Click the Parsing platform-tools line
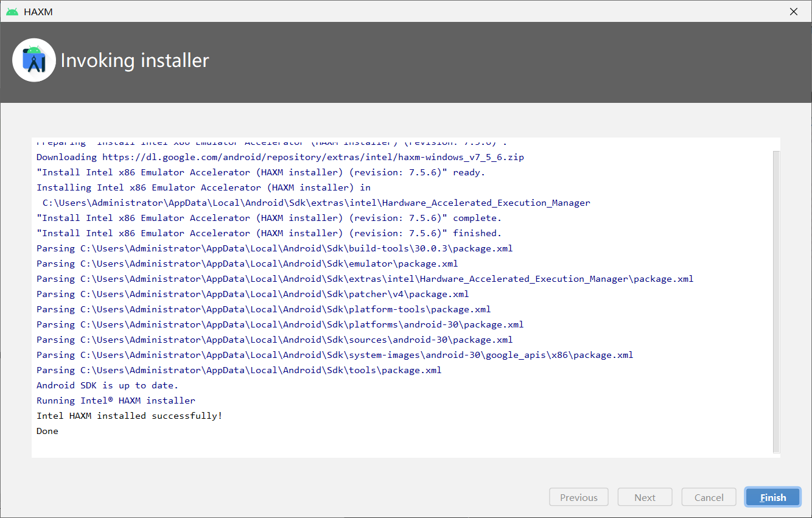Screen dimensions: 812x518 pos(264,309)
